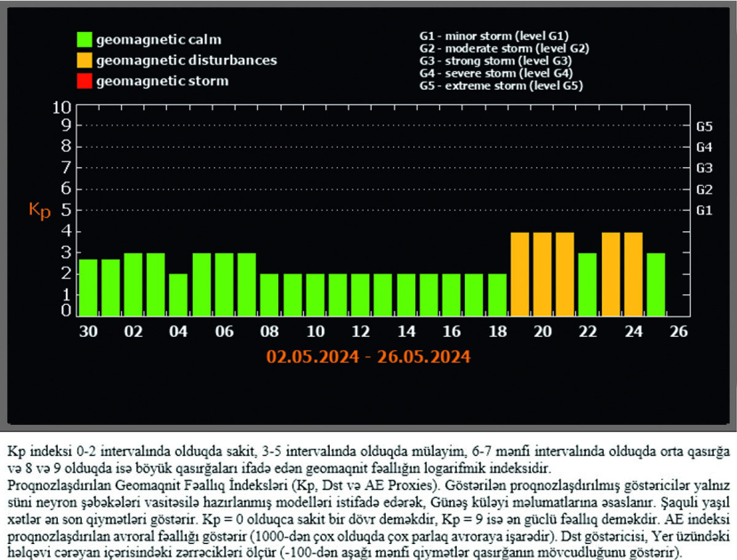
Task: Click the green bar above date 14
Action: (406, 295)
